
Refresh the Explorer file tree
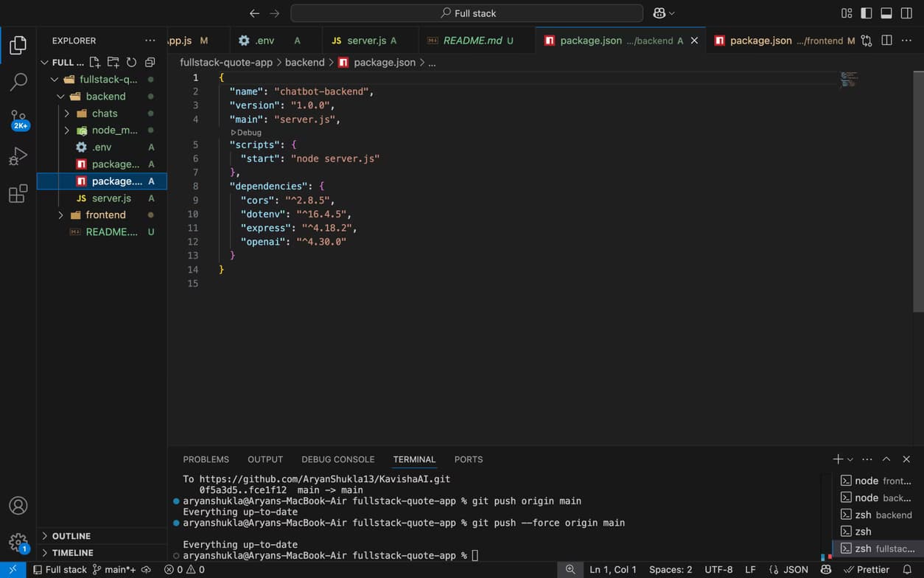(131, 63)
